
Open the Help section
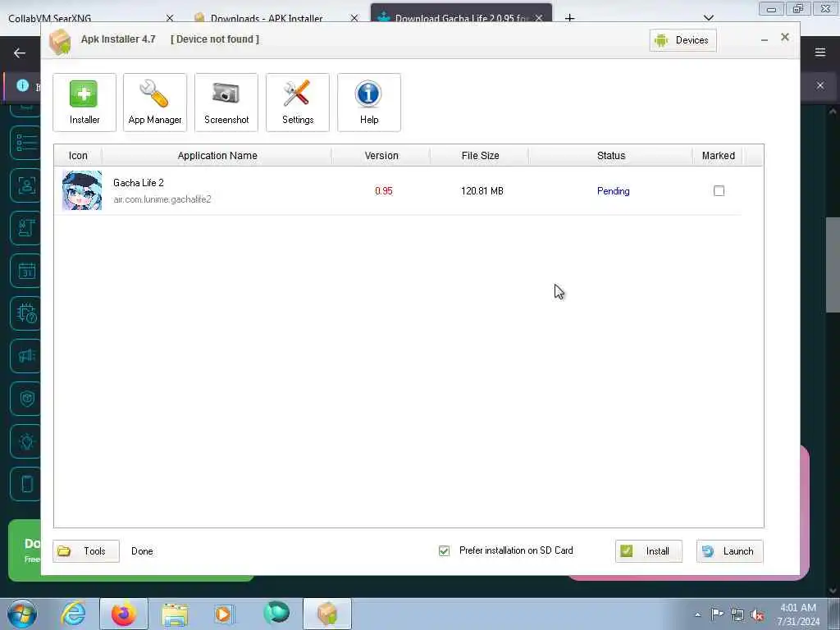(368, 103)
